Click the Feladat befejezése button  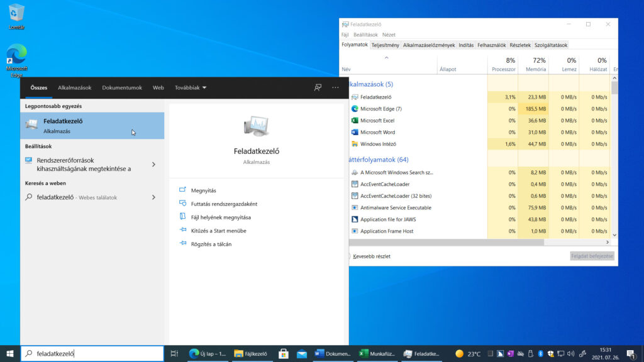point(592,256)
